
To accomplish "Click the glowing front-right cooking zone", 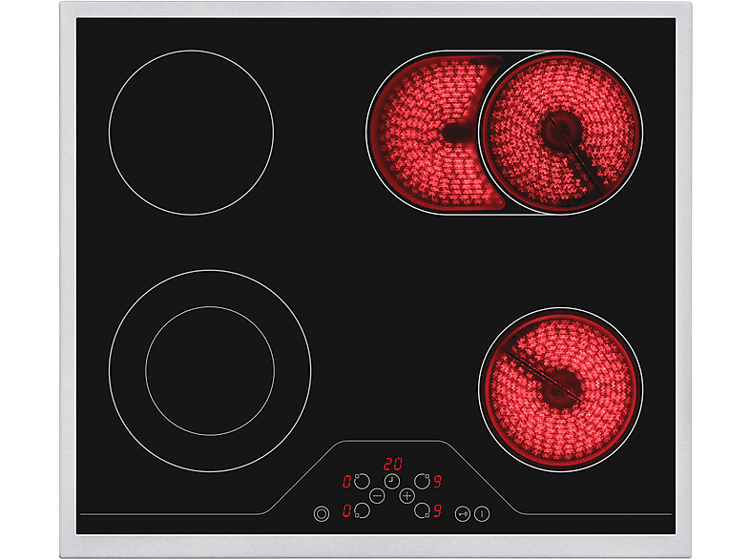I will [x=560, y=388].
